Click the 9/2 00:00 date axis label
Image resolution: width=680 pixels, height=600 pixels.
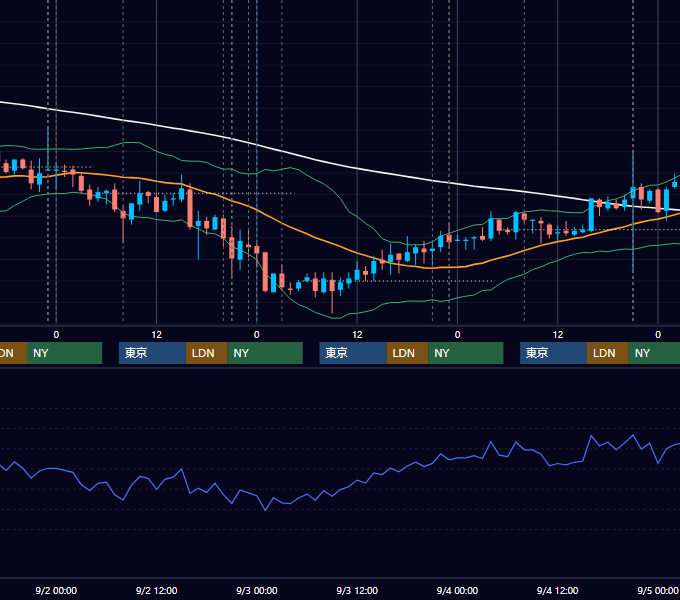coord(56,590)
